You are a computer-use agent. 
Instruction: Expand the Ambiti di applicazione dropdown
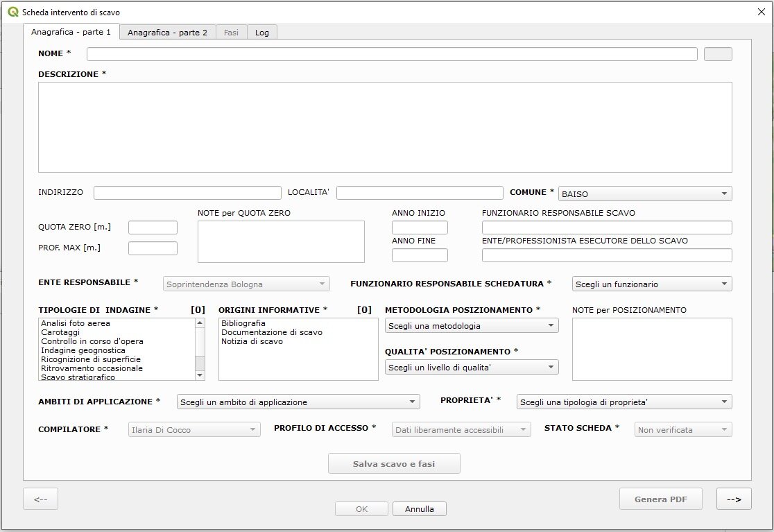click(x=298, y=402)
